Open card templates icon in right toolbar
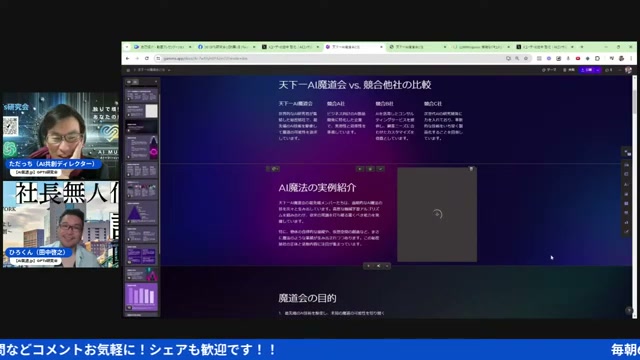 click(627, 165)
